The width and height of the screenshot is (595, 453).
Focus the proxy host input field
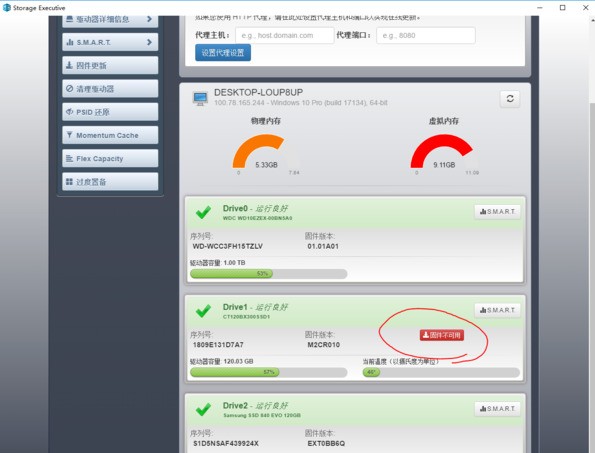(x=285, y=35)
